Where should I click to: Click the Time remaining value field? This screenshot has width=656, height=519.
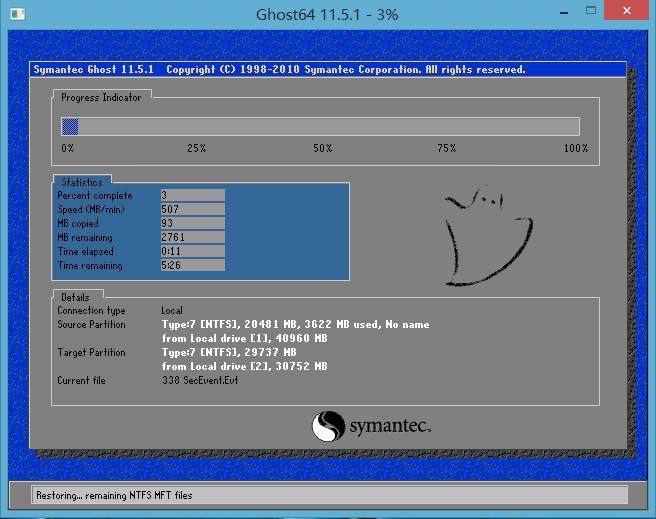[x=192, y=266]
